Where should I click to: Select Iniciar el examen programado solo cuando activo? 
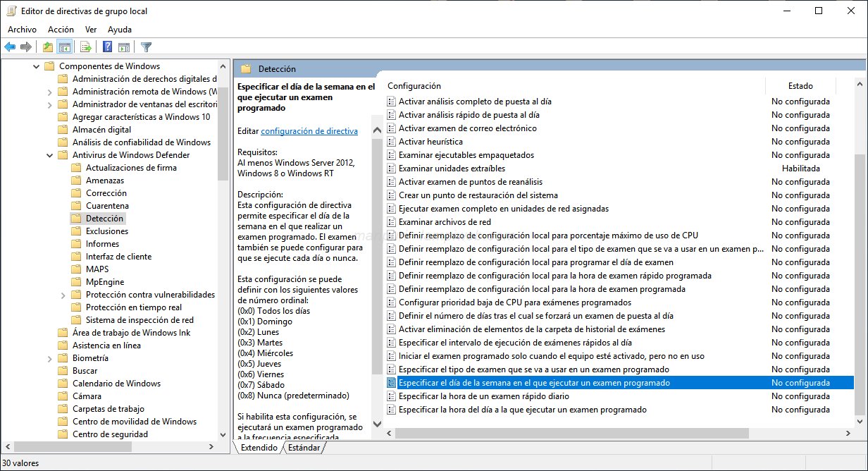pyautogui.click(x=551, y=356)
